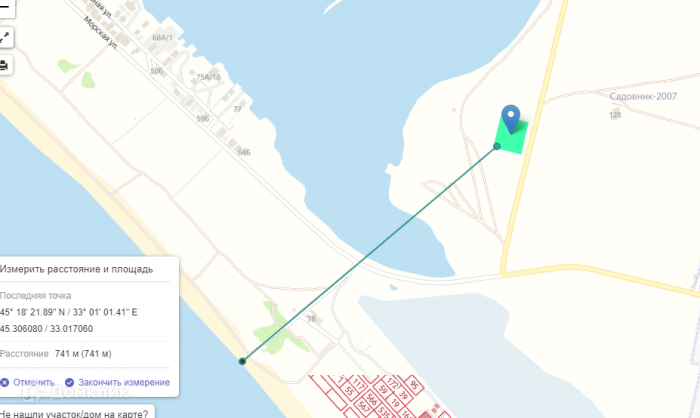The image size is (700, 418).
Task: Click red cadastral parcel numbered 95
Action: coord(414,385)
